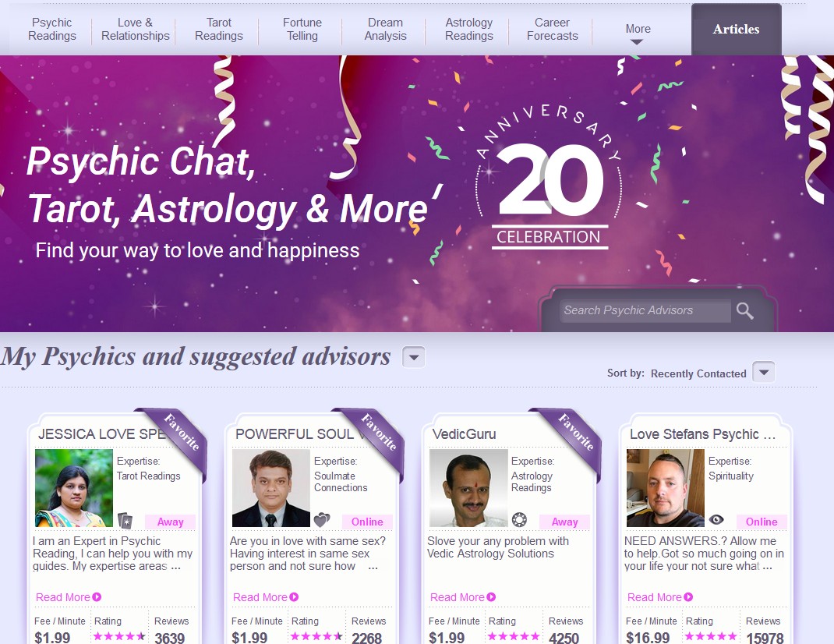Viewport: 834px width, 644px height.
Task: Click the search magnifier icon
Action: coord(744,310)
